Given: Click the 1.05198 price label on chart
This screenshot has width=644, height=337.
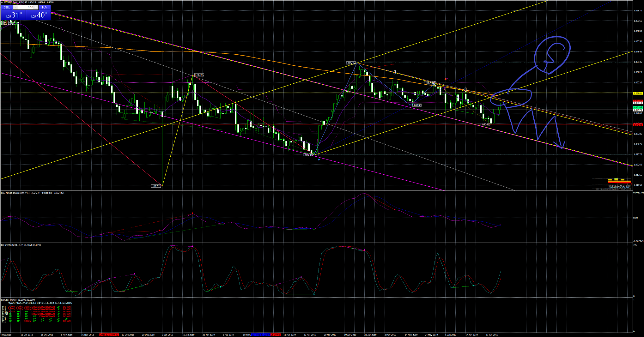Looking at the screenshot, I should coord(417,105).
